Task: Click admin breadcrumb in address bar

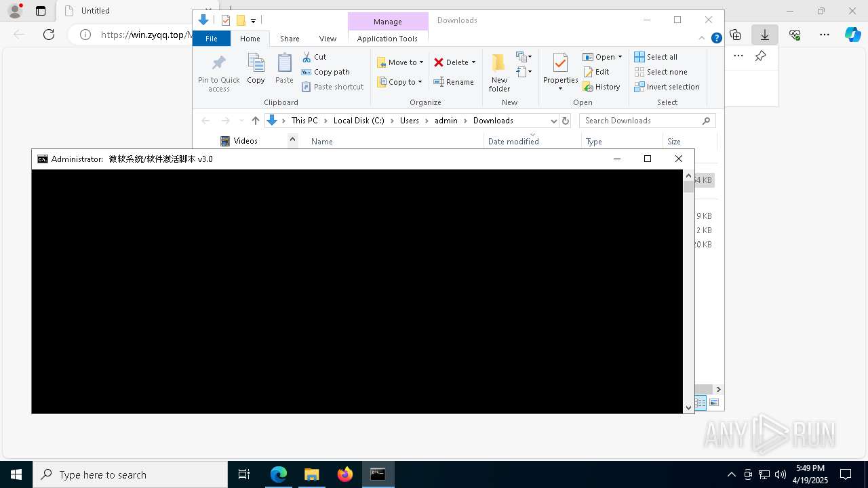Action: 446,121
